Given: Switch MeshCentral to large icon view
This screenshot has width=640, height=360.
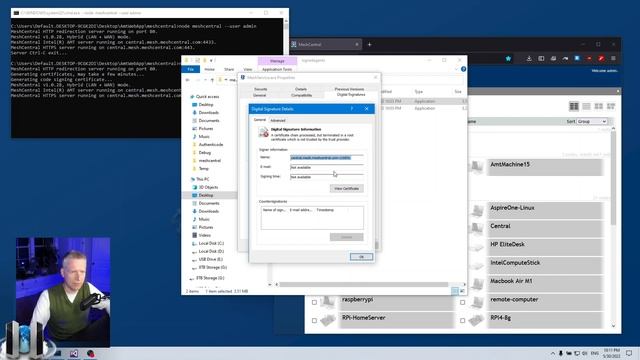Looking at the screenshot, I should point(574,106).
